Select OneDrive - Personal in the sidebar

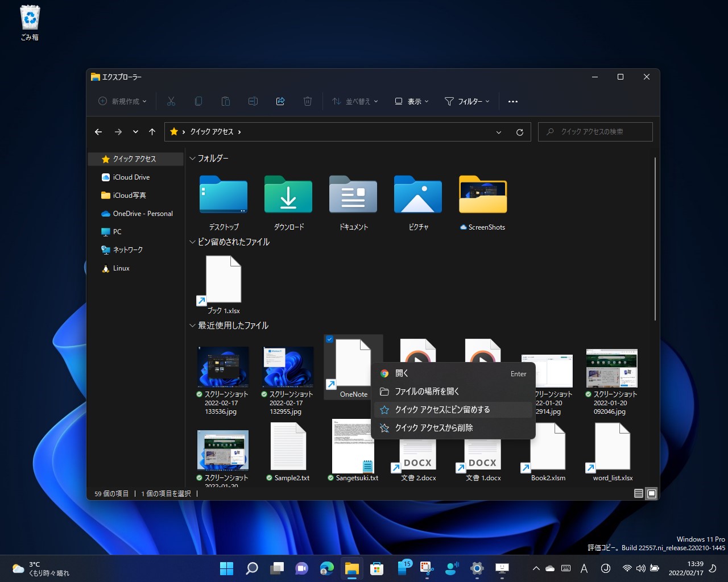[142, 214]
